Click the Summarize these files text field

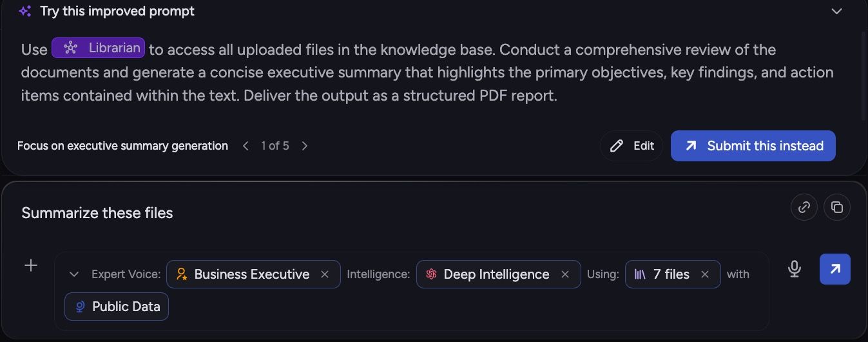point(400,213)
